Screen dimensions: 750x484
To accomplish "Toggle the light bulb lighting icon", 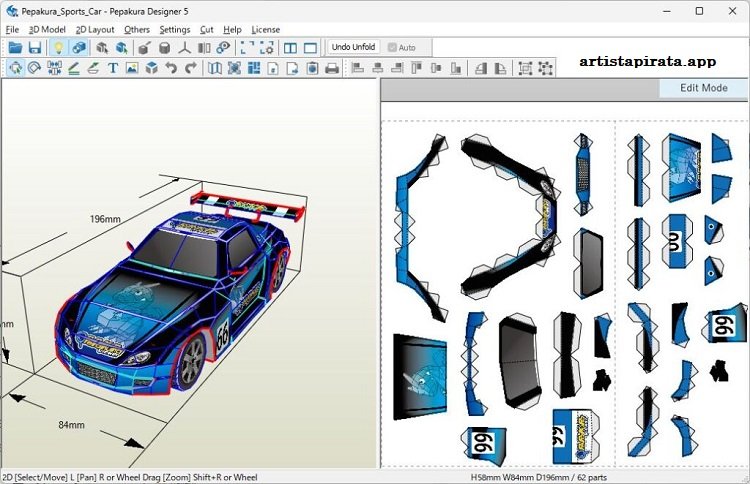I will [x=59, y=48].
